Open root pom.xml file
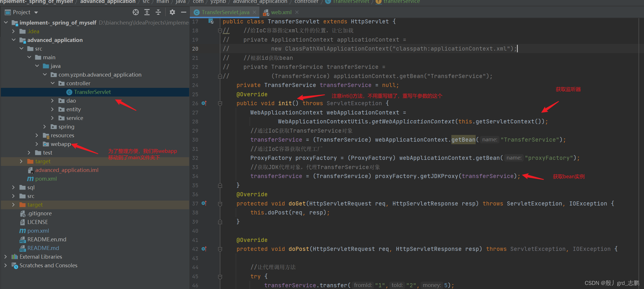 38,231
